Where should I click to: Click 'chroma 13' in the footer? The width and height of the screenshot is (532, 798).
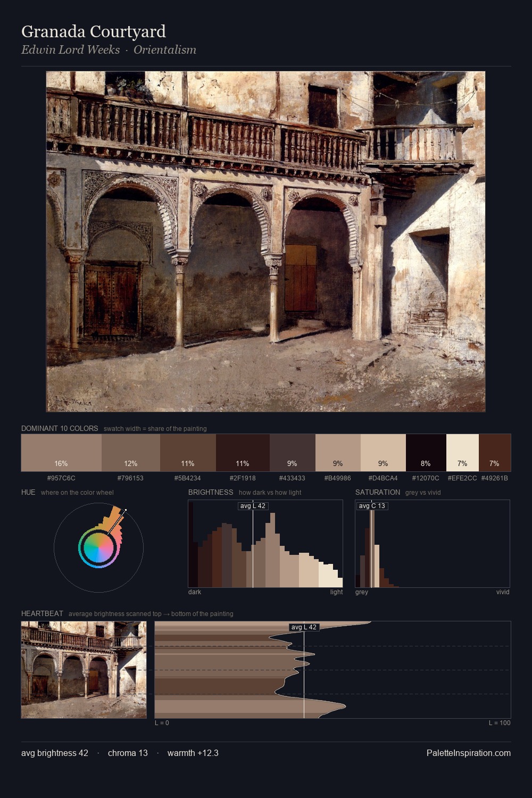(x=128, y=753)
